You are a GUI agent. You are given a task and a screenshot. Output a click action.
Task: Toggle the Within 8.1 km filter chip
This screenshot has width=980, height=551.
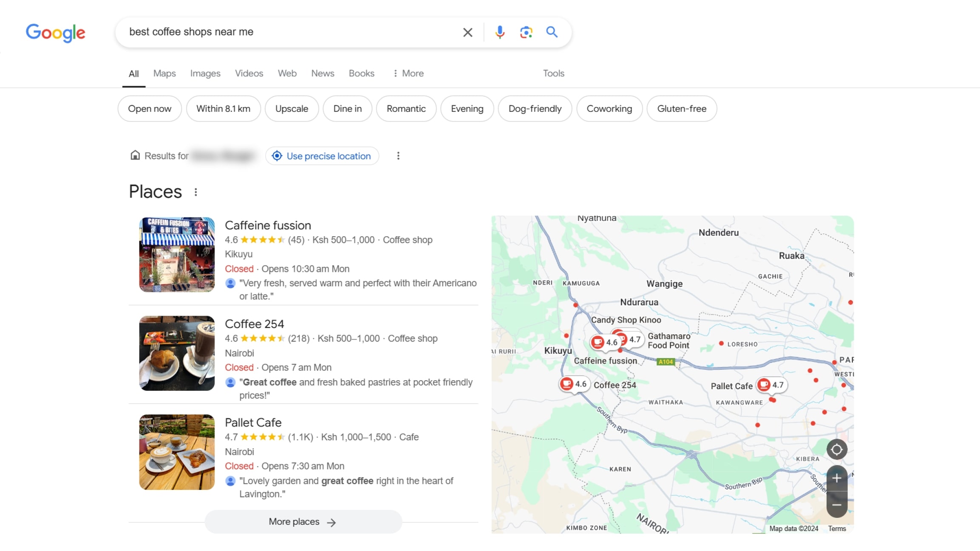(x=223, y=109)
